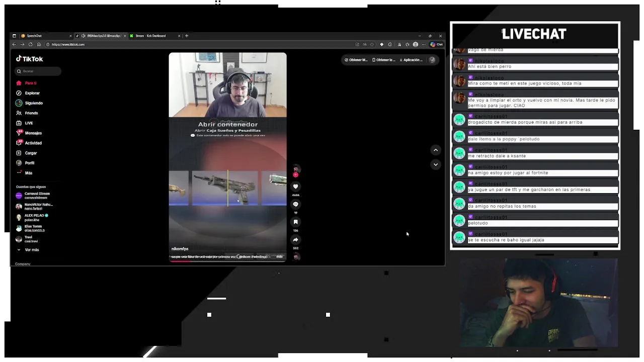Click Obtener M... button
Viewport: 644px width, 362px height.
(x=356, y=60)
